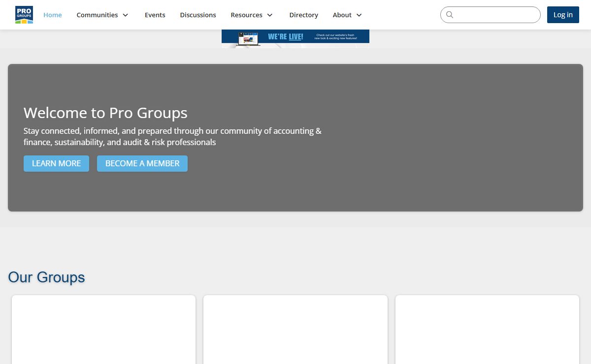Open the "We're Live" banner image

coord(295,38)
